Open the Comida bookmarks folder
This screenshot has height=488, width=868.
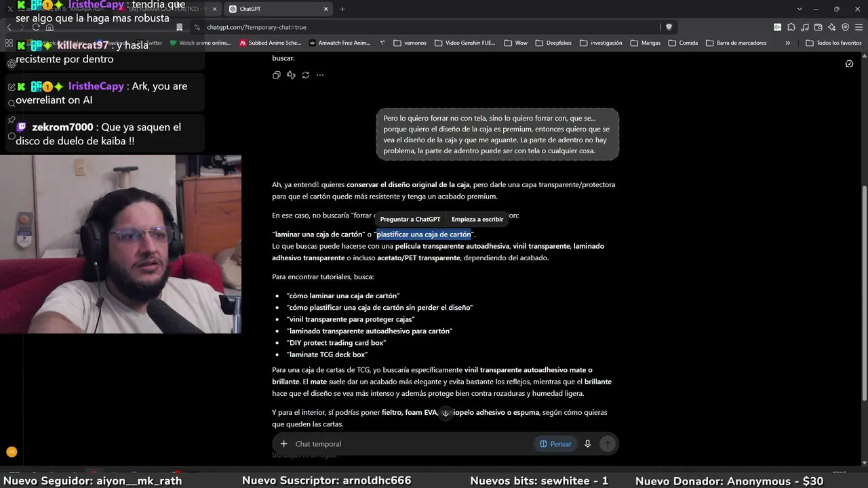(683, 43)
